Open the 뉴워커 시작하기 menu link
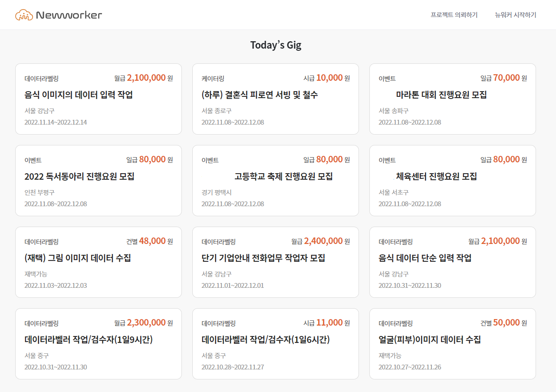This screenshot has width=556, height=392. tap(515, 15)
